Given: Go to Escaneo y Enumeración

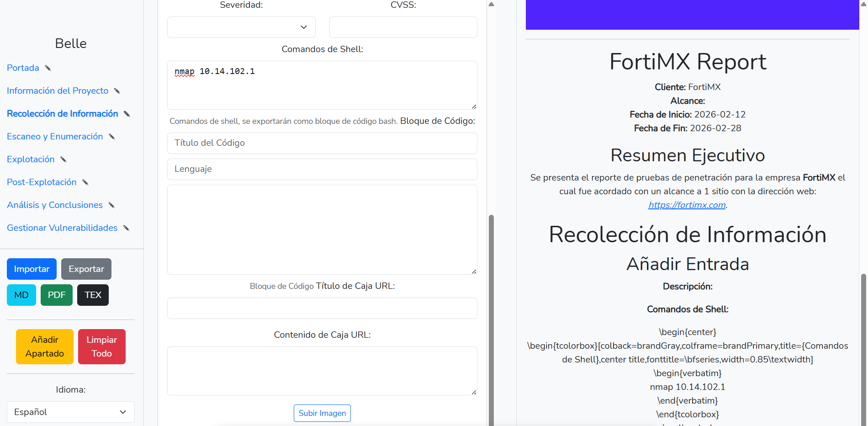Looking at the screenshot, I should tap(55, 136).
